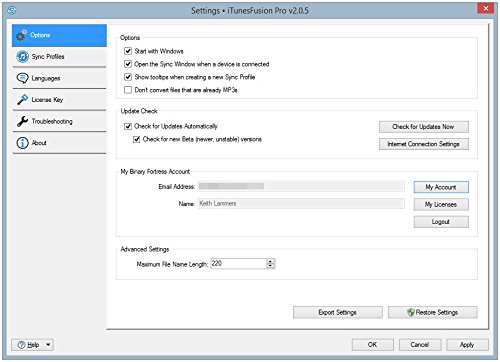Click the Apply button
500x362 pixels.
coord(467,345)
